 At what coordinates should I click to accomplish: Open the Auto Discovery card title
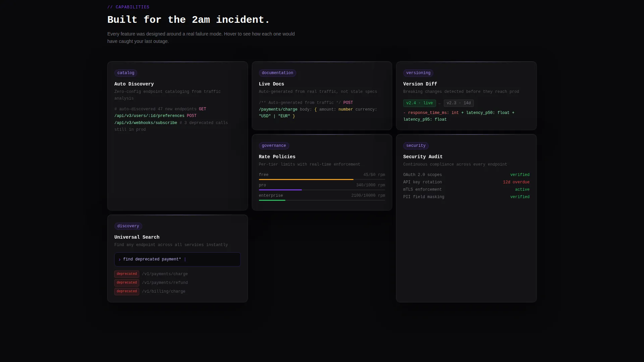pyautogui.click(x=134, y=84)
